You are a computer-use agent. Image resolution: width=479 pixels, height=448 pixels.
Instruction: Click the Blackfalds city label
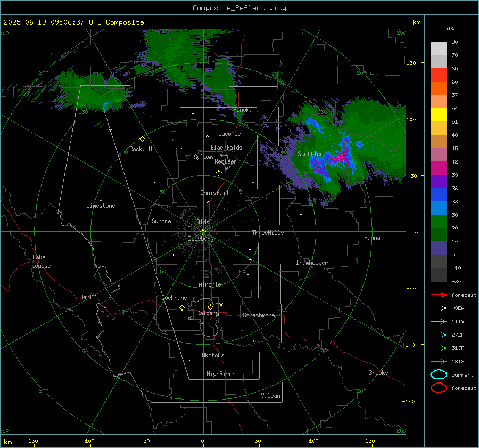click(226, 148)
